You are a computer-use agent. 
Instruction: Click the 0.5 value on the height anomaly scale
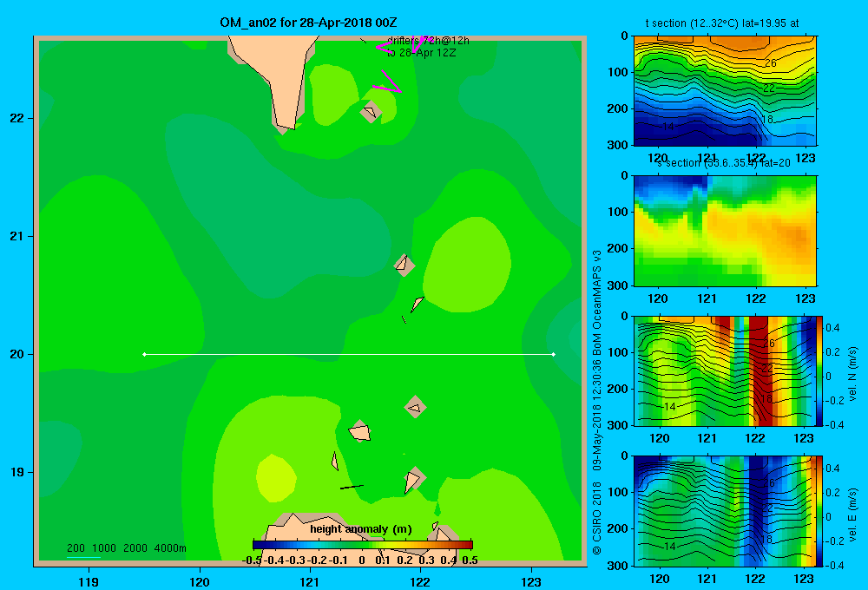(x=470, y=560)
